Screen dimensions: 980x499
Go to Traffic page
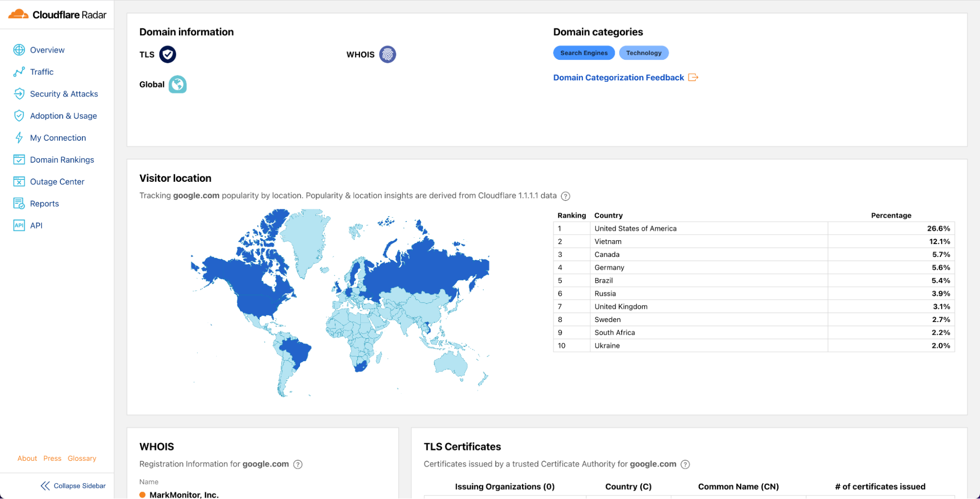click(x=42, y=72)
